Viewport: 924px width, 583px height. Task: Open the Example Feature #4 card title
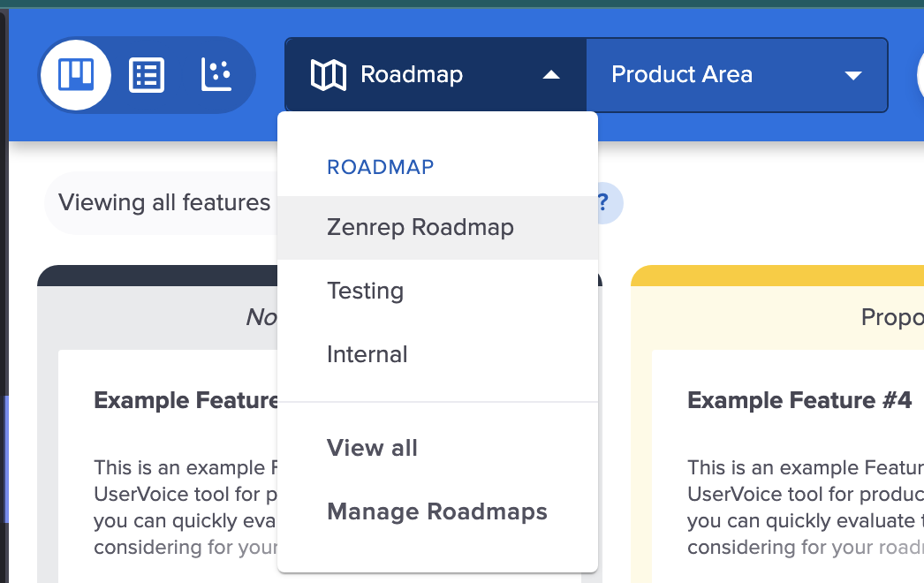point(799,400)
